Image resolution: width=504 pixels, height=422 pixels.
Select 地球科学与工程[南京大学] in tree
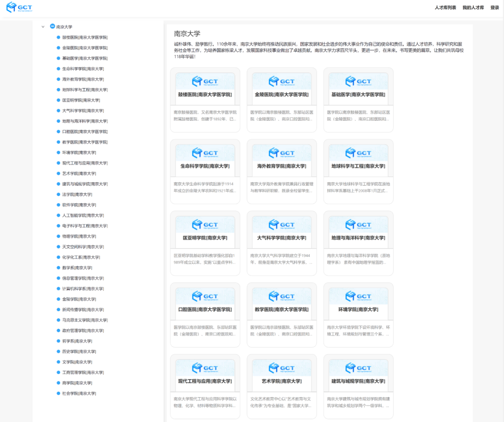point(85,90)
